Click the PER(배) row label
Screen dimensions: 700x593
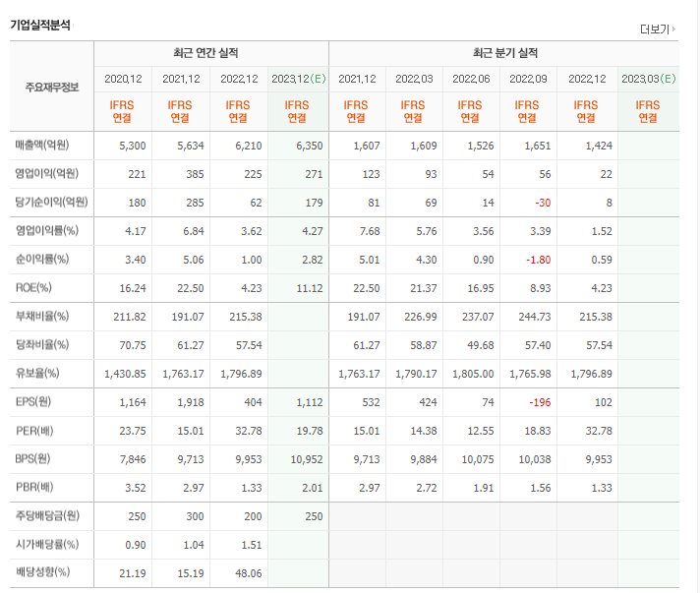pos(34,431)
